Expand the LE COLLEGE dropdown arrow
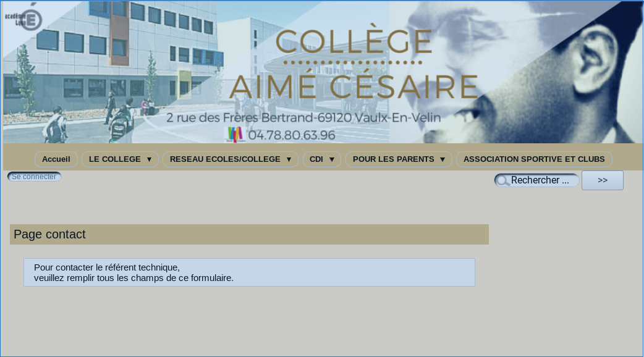Viewport: 644px width, 357px height. click(x=149, y=159)
